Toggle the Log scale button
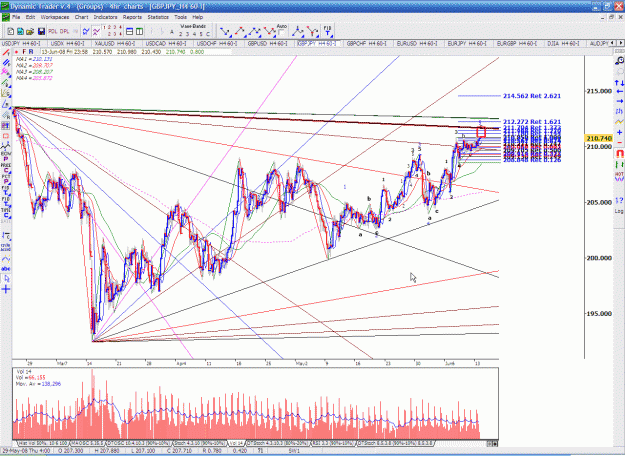The width and height of the screenshot is (625, 456). [x=619, y=211]
